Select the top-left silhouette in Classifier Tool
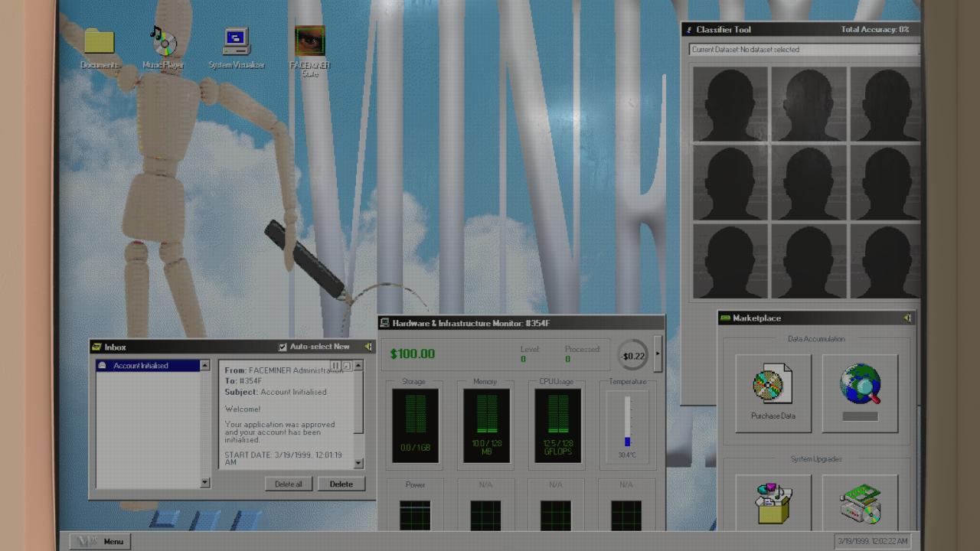The width and height of the screenshot is (980, 551). [x=730, y=104]
